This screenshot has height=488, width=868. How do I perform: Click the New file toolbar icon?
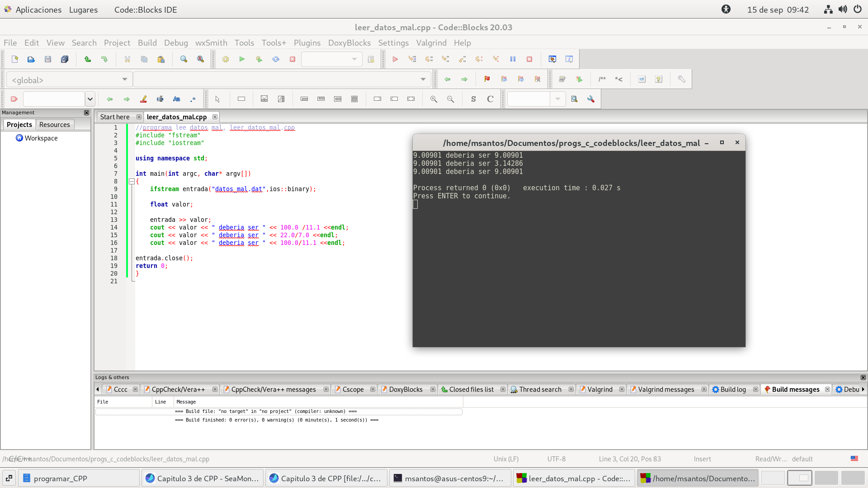tap(14, 59)
